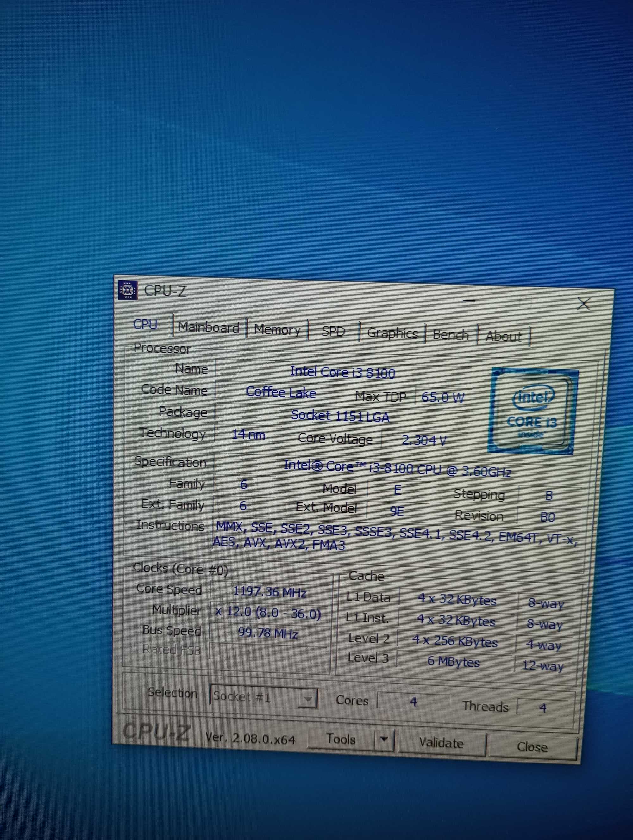Click the Level 3 value '6 MBytes'

click(453, 662)
